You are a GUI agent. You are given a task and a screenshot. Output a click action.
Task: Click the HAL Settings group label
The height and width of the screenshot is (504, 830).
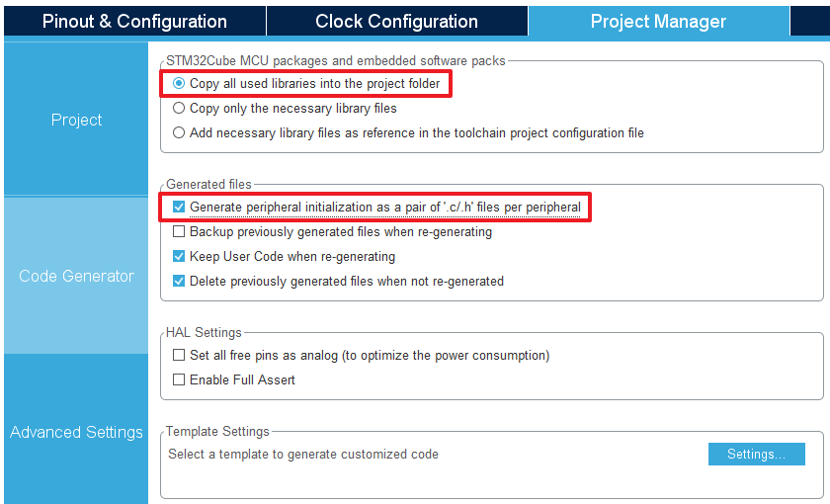pyautogui.click(x=204, y=332)
